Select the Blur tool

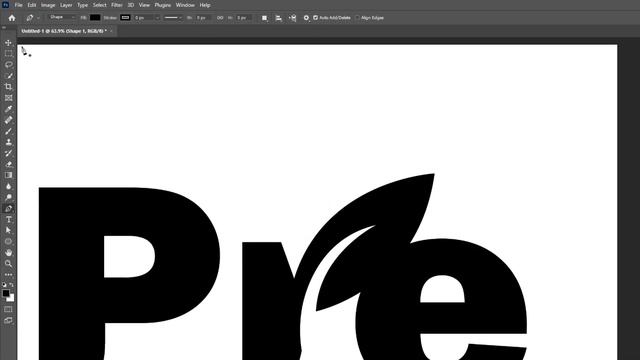coord(8,186)
